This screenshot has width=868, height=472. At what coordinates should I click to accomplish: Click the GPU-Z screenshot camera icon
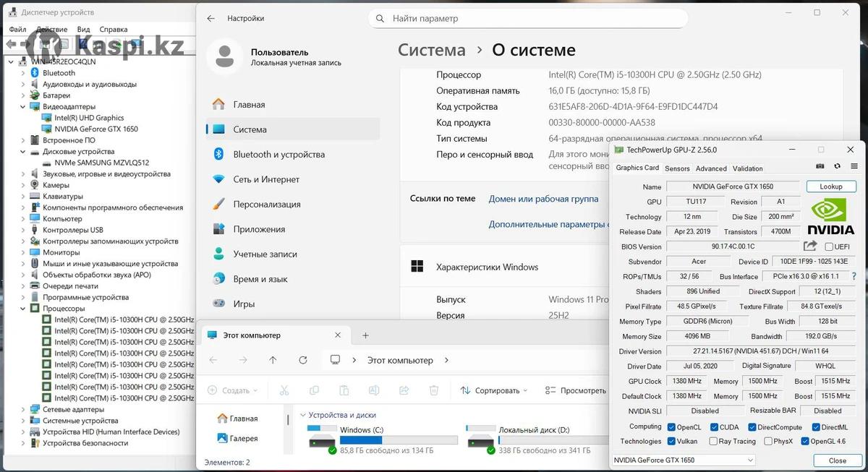pos(820,166)
